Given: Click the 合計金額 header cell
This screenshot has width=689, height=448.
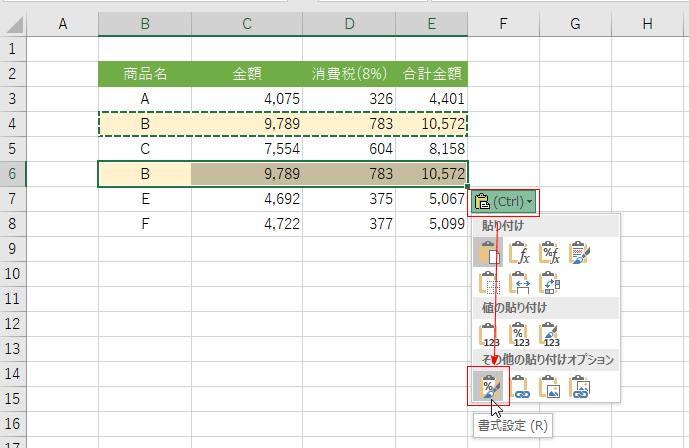Looking at the screenshot, I should (431, 73).
